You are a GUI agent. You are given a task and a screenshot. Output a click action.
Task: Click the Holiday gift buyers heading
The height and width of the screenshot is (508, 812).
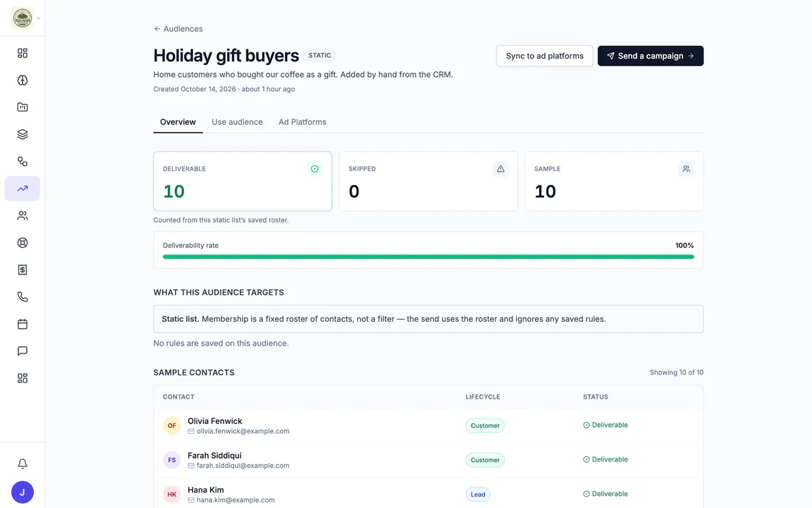[x=226, y=56]
